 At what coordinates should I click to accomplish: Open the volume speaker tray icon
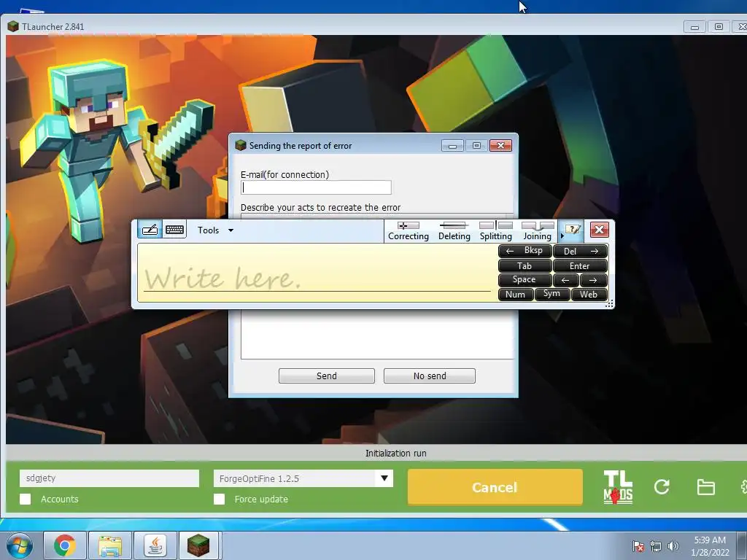pyautogui.click(x=673, y=546)
